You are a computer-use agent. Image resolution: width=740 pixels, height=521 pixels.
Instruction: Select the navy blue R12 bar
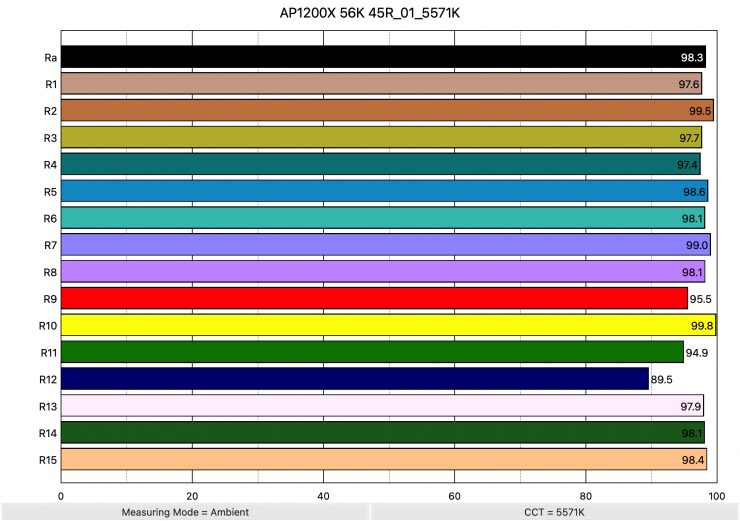tap(355, 379)
